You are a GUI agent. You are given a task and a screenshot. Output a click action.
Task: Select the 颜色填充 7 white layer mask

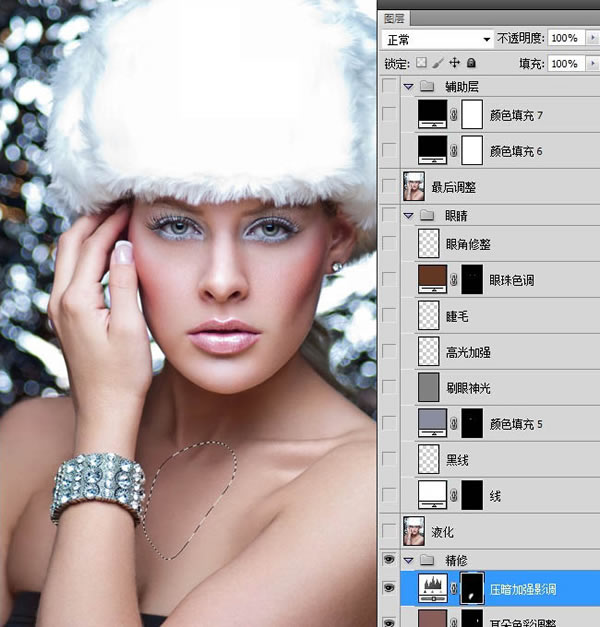pyautogui.click(x=472, y=114)
